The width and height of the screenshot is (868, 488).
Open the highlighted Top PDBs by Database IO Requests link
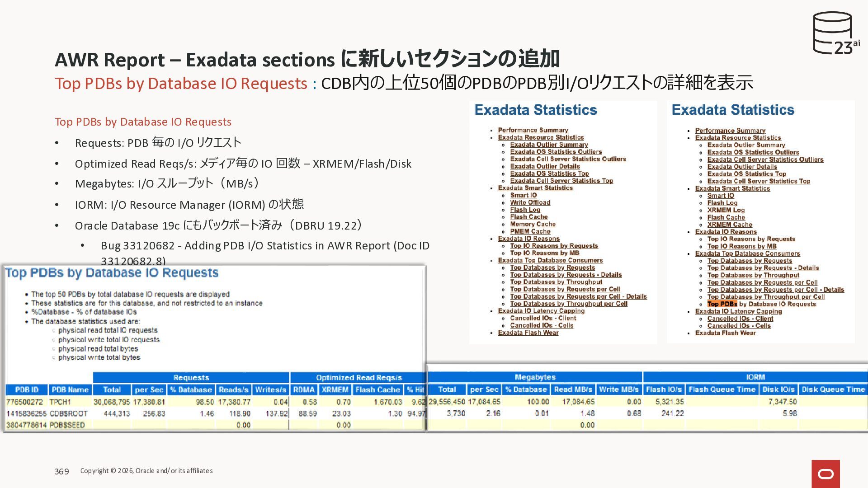tap(761, 304)
